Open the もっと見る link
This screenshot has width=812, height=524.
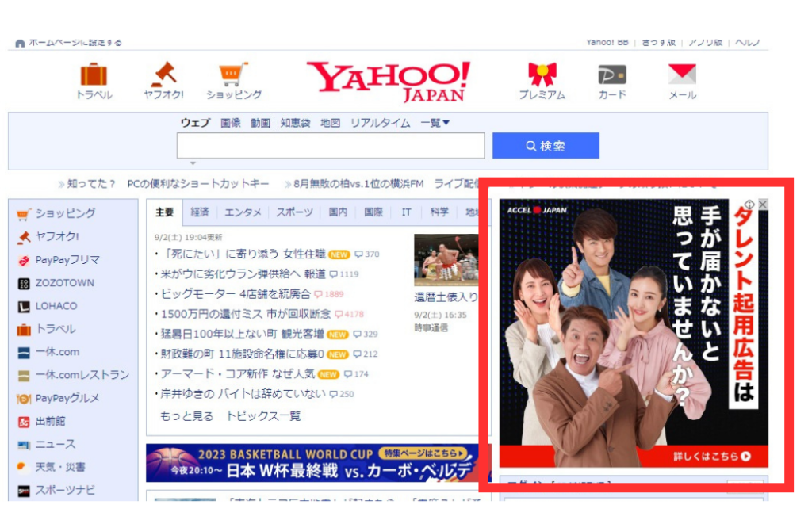(x=186, y=416)
